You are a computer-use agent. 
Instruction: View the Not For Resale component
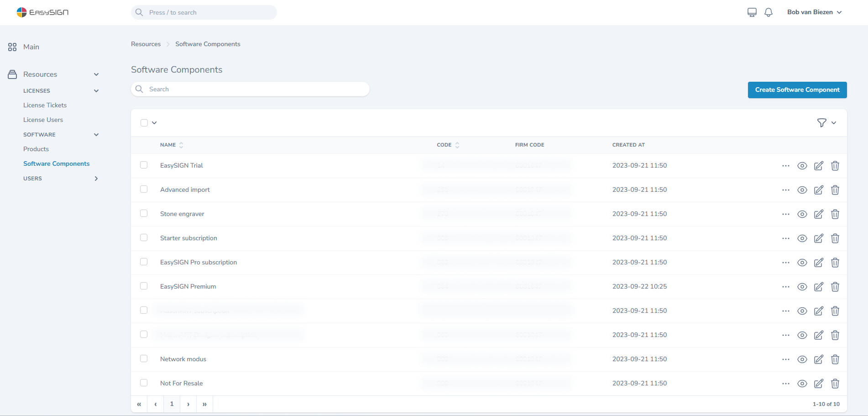pyautogui.click(x=802, y=384)
